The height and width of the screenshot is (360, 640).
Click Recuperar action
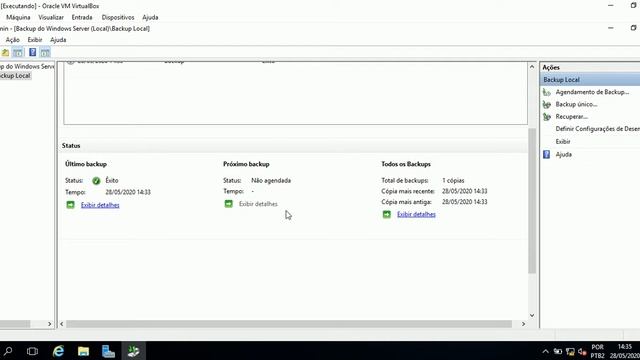571,117
